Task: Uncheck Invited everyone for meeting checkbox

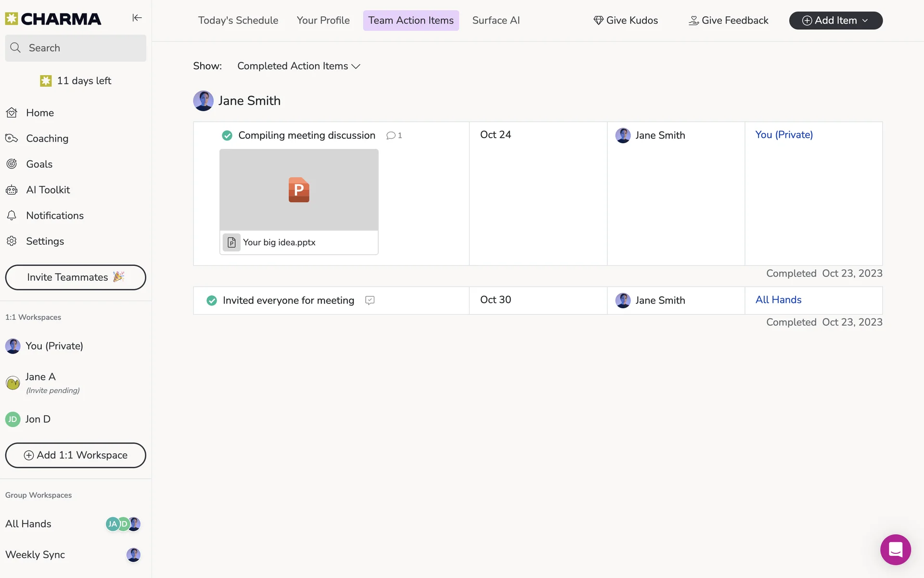Action: 212,301
